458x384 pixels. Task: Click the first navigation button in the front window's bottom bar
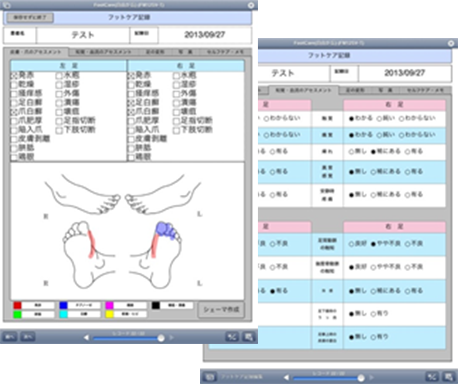pos(10,337)
